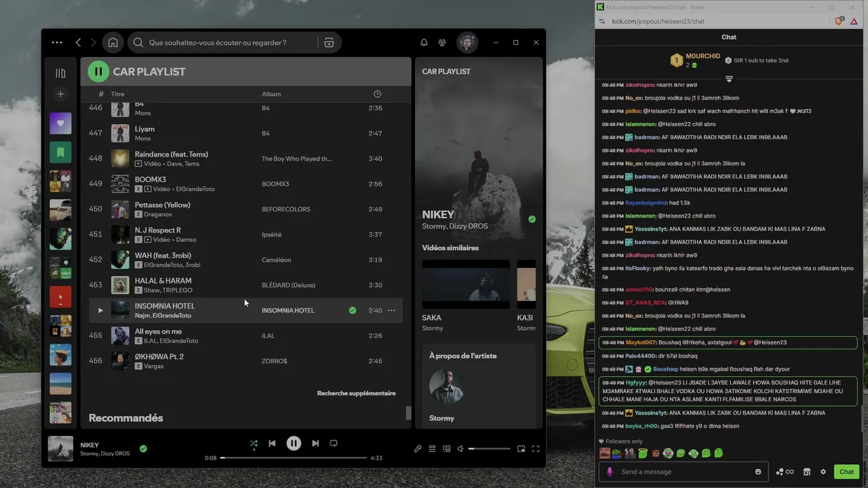The image size is (868, 488).
Task: Select All eyes on me track
Action: tap(245, 335)
